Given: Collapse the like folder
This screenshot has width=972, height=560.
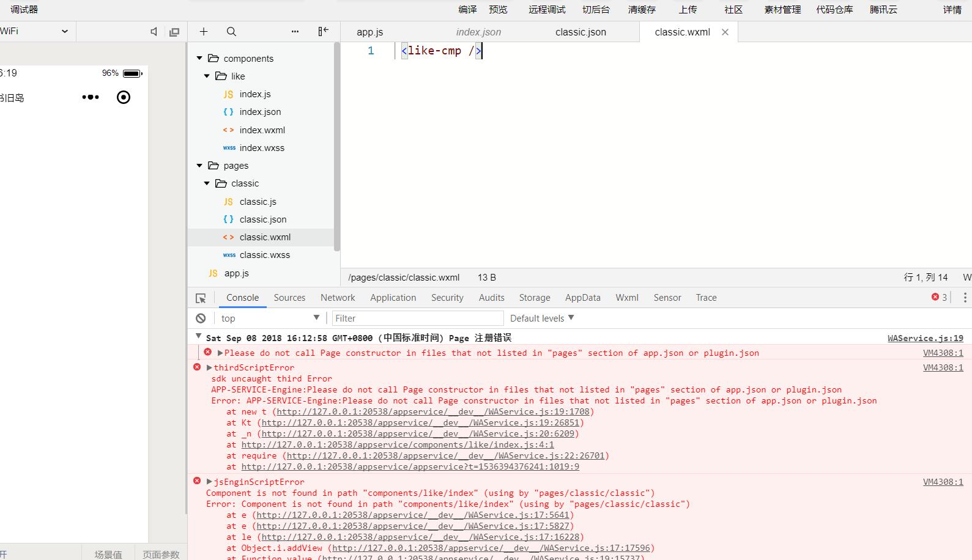Looking at the screenshot, I should [207, 76].
